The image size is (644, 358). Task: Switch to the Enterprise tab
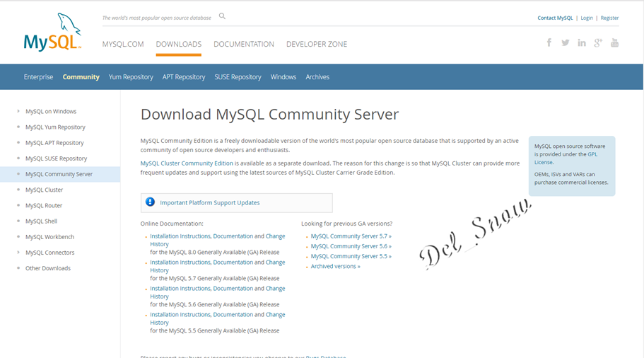click(38, 77)
